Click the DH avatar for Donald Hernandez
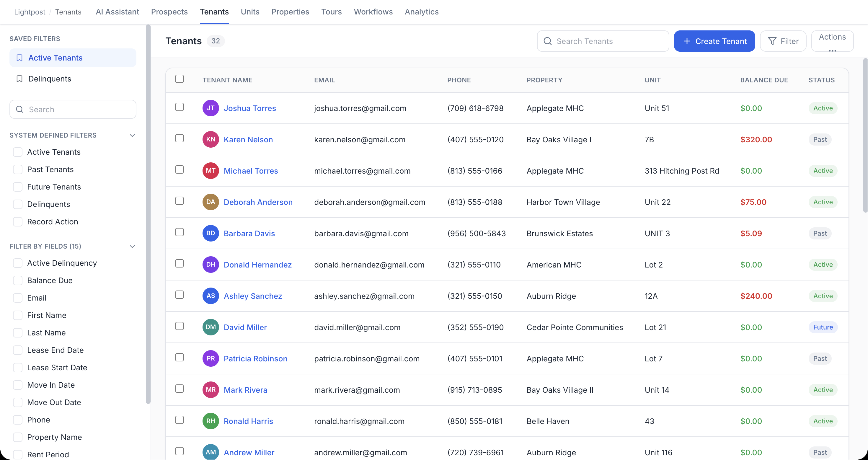This screenshot has height=460, width=868. 211,265
